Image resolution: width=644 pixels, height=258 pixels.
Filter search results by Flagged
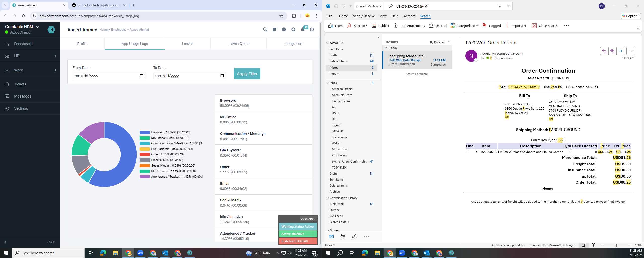tap(492, 26)
